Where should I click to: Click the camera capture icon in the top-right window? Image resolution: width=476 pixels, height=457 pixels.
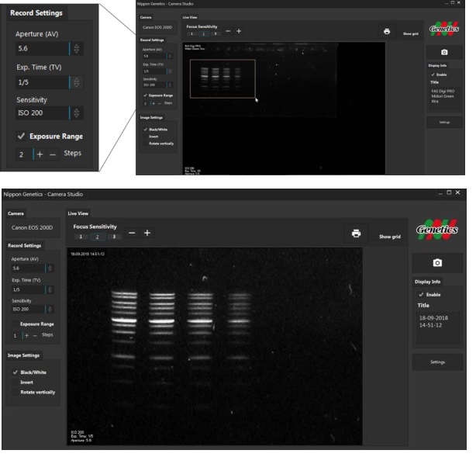(444, 52)
